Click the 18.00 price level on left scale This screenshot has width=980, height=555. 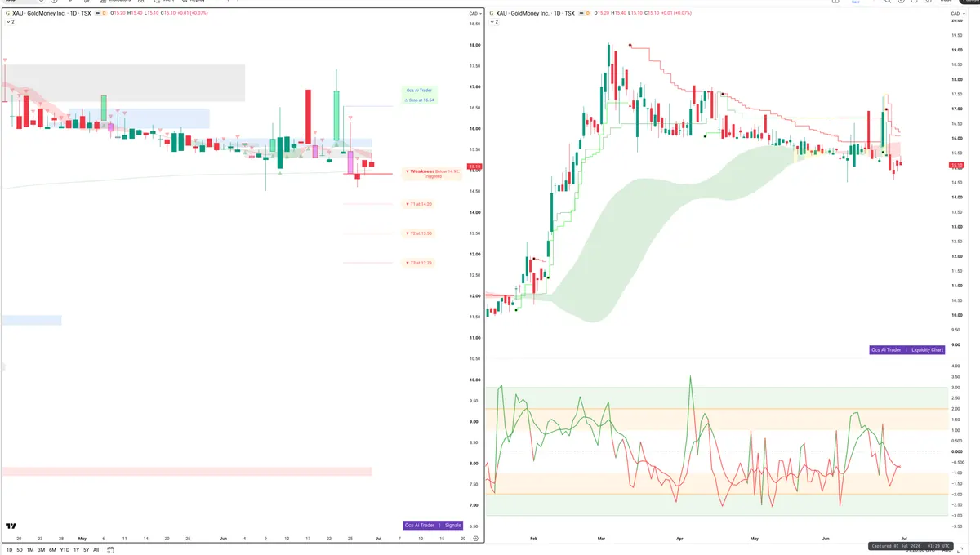click(474, 45)
